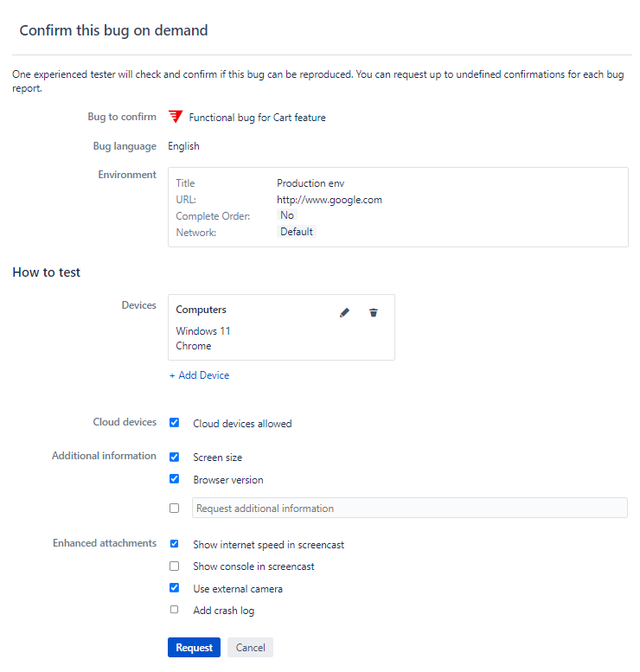
Task: Click the Computers device heading
Action: pos(201,310)
